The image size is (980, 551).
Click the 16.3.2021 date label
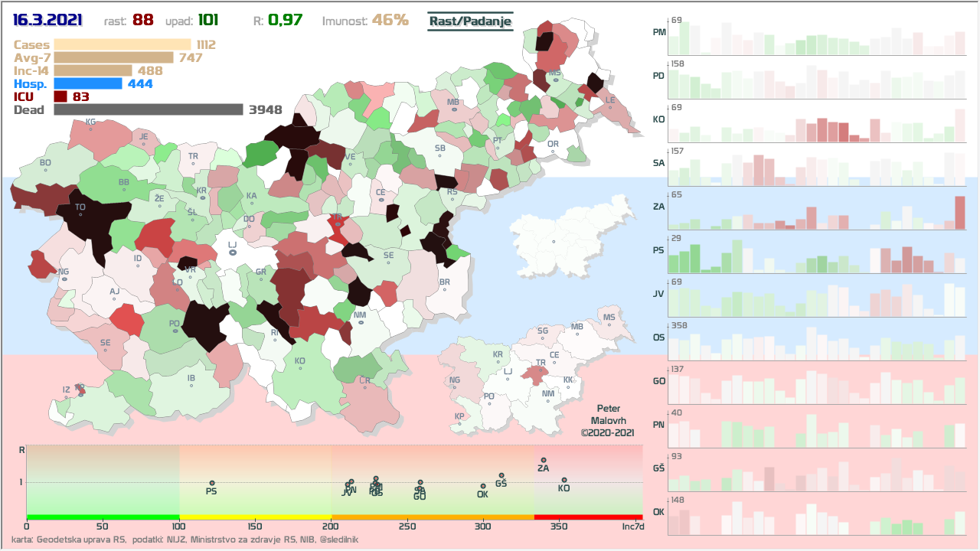click(x=47, y=21)
